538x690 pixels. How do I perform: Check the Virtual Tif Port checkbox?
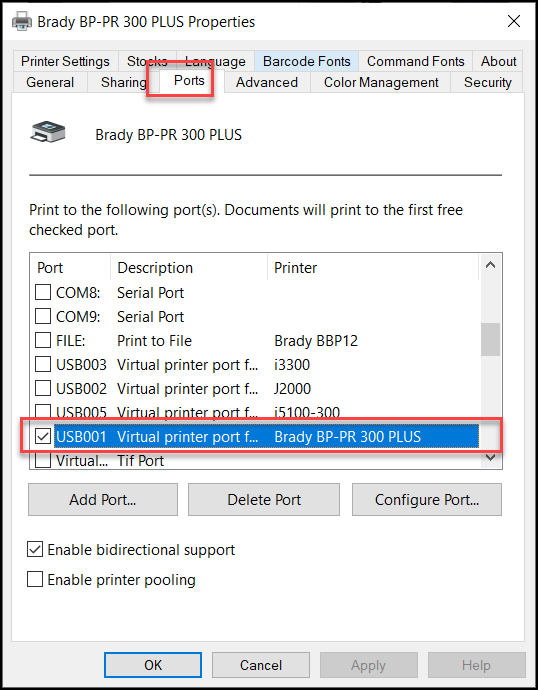pos(43,460)
